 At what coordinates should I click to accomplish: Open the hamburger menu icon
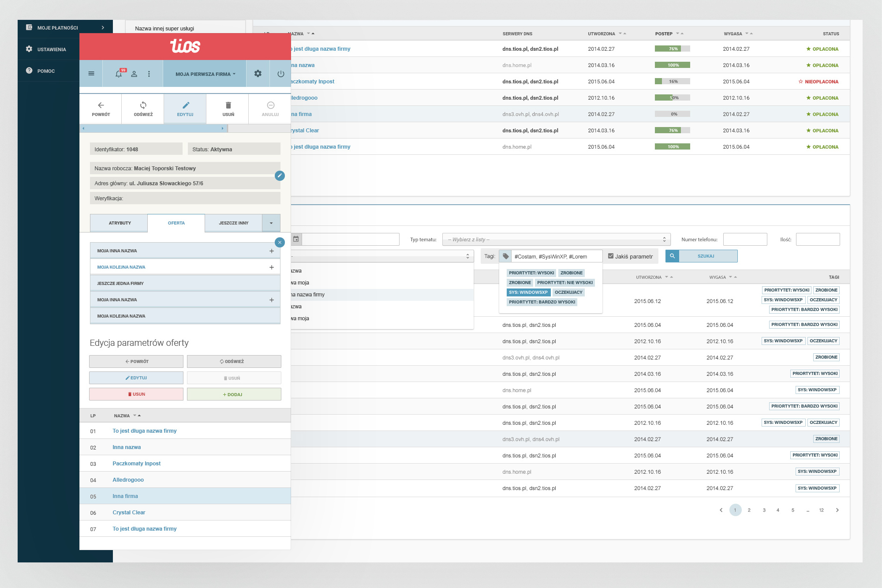pyautogui.click(x=91, y=74)
